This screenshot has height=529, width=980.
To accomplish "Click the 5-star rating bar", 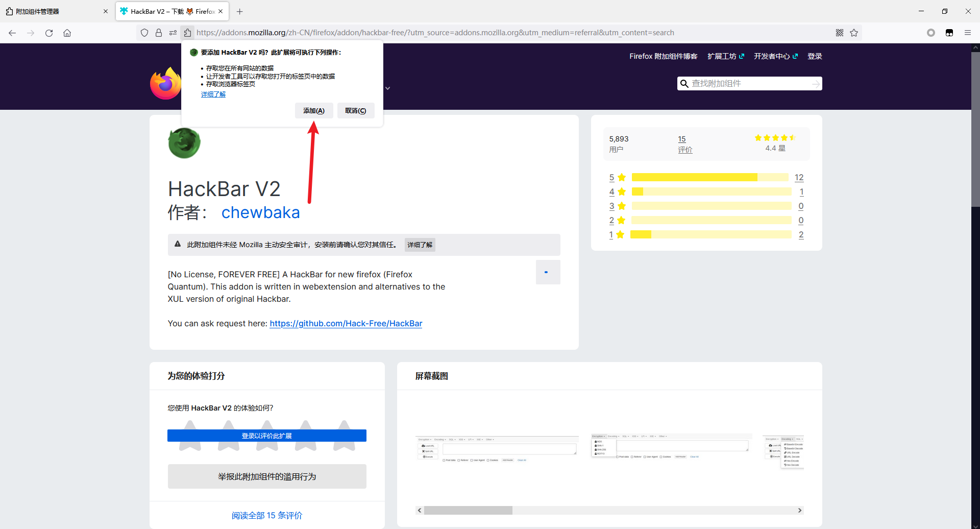I will click(x=710, y=178).
